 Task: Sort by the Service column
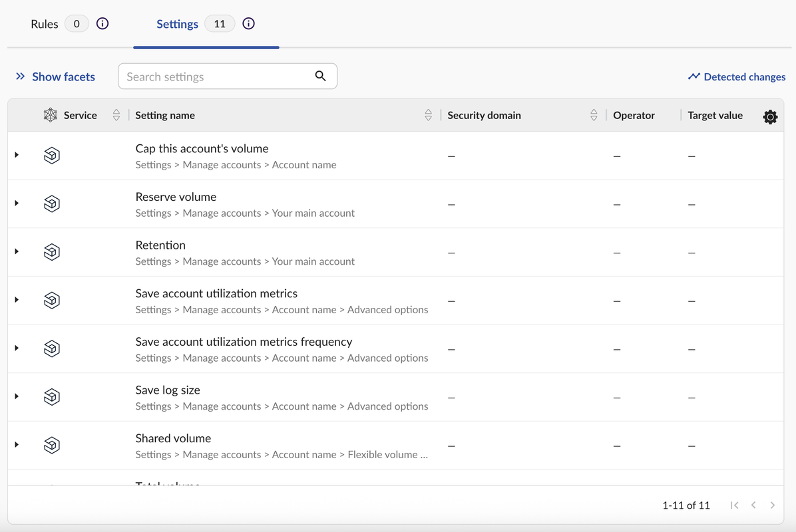pyautogui.click(x=116, y=115)
